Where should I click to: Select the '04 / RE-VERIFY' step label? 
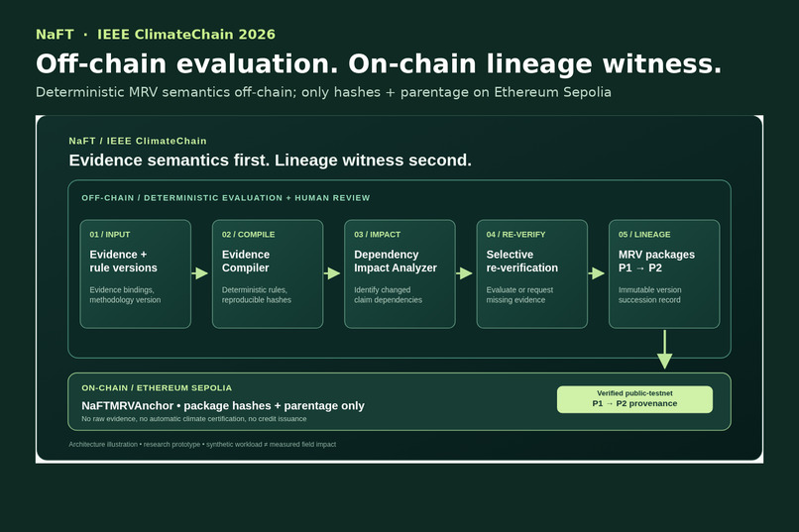pos(515,235)
